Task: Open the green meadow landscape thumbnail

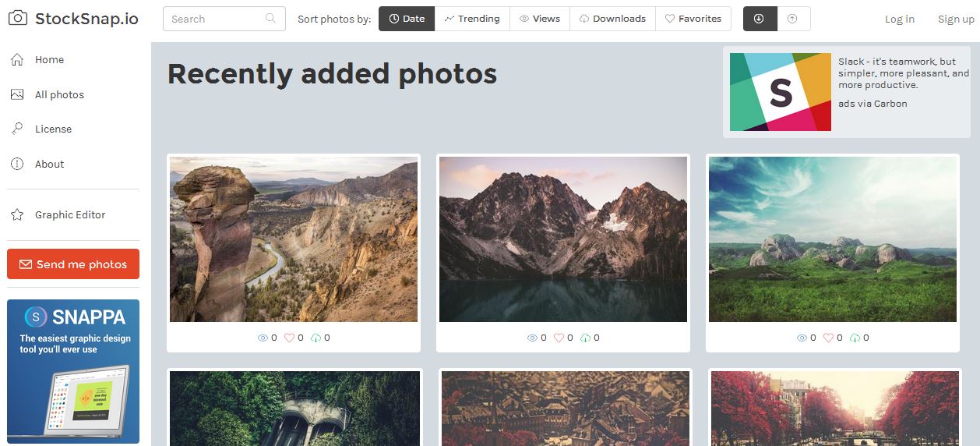Action: click(x=832, y=239)
